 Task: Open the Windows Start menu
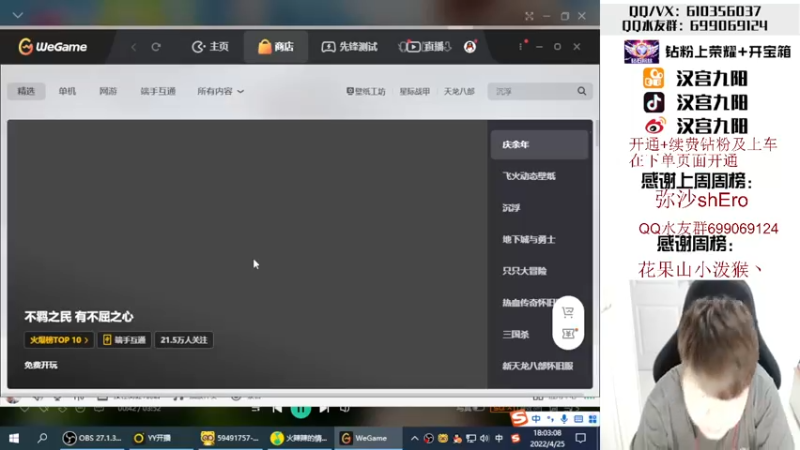tap(14, 438)
